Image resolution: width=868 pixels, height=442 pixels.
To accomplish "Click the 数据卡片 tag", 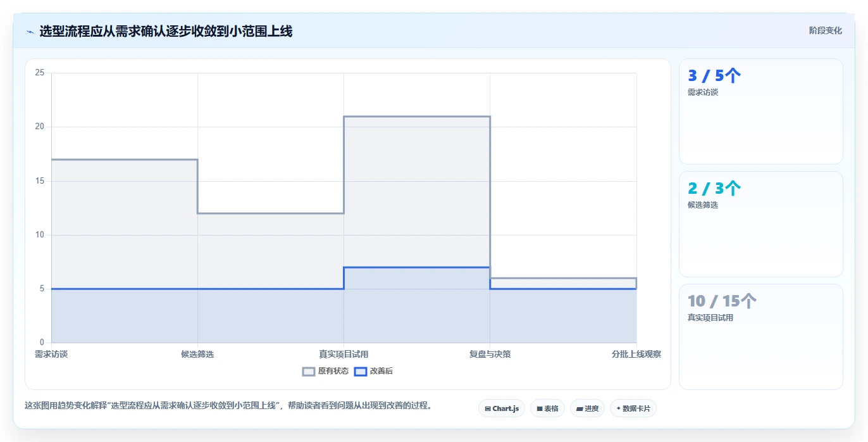I will click(633, 408).
